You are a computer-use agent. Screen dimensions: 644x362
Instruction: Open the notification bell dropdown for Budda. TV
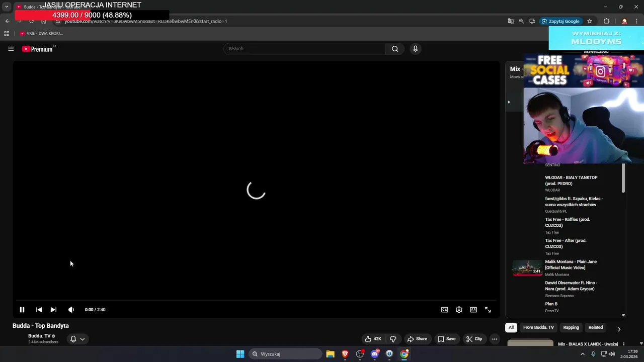click(x=77, y=339)
